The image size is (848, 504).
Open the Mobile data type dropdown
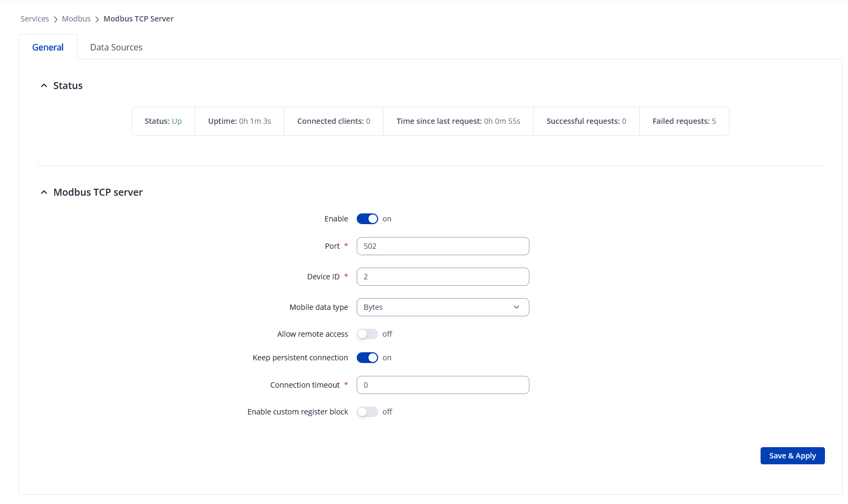pos(443,307)
